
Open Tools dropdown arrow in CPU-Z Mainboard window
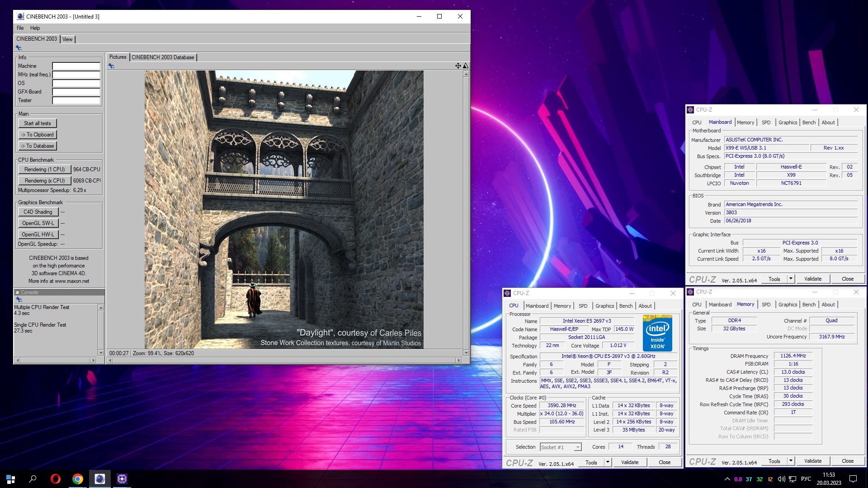(x=791, y=279)
